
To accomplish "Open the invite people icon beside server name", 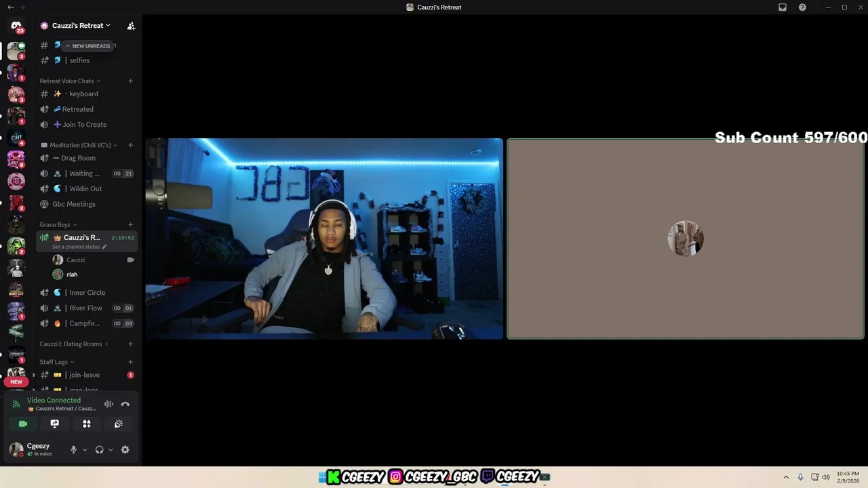I will click(x=131, y=26).
